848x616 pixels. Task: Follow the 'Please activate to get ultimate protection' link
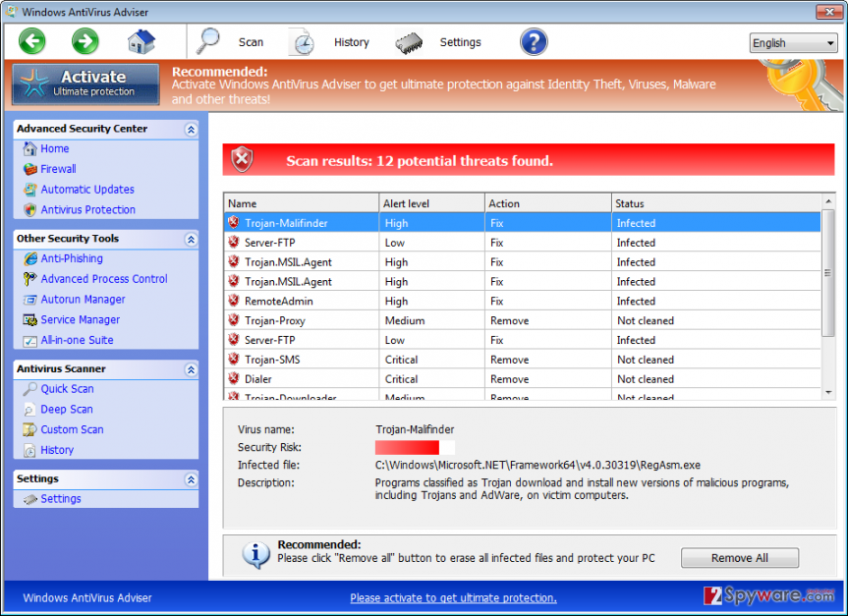pyautogui.click(x=453, y=597)
